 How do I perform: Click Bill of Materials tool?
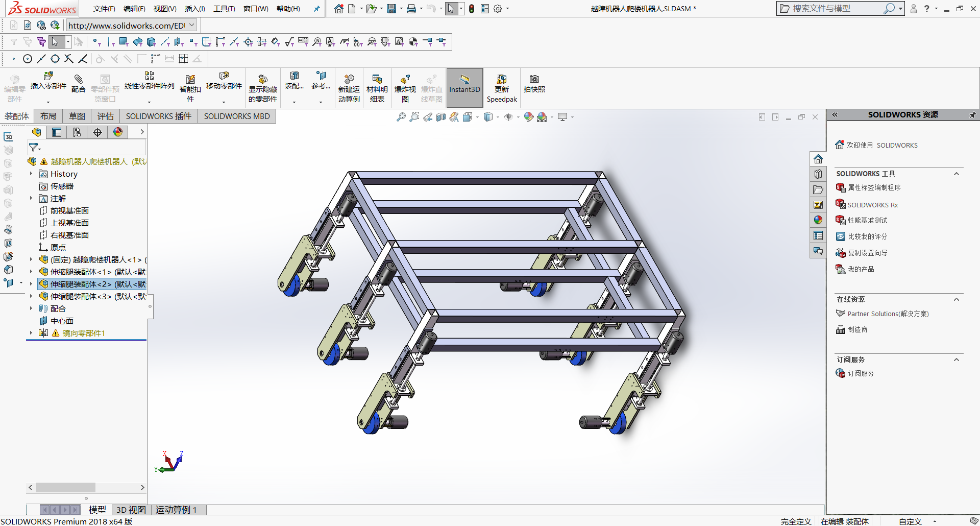pyautogui.click(x=377, y=88)
